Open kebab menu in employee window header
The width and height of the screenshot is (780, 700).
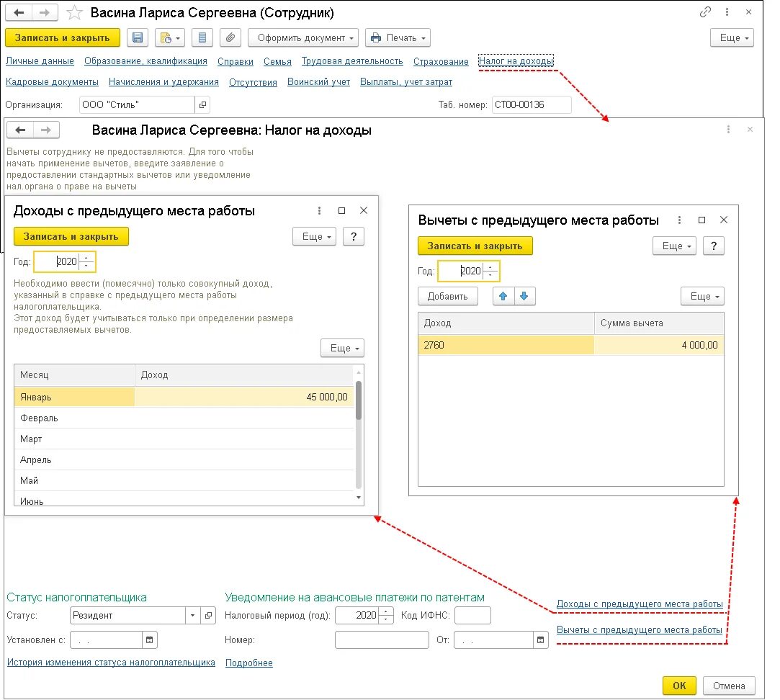pyautogui.click(x=727, y=12)
